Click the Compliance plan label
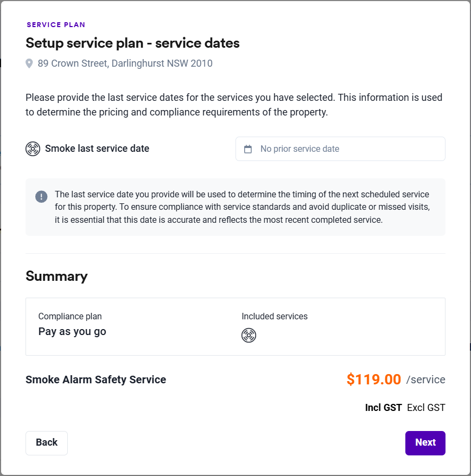The width and height of the screenshot is (471, 476). tap(70, 316)
